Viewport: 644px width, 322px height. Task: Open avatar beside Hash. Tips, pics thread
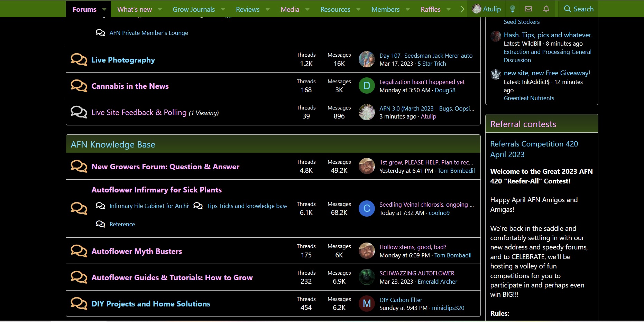tap(496, 36)
